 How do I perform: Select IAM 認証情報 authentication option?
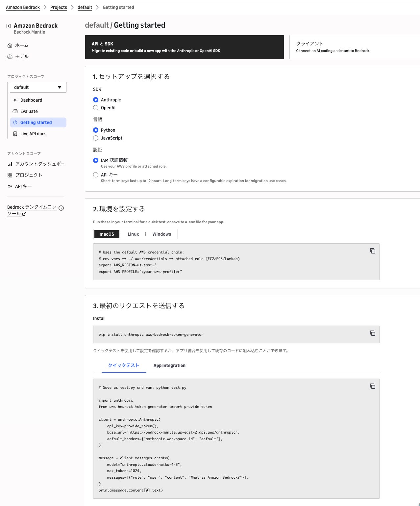pos(96,160)
